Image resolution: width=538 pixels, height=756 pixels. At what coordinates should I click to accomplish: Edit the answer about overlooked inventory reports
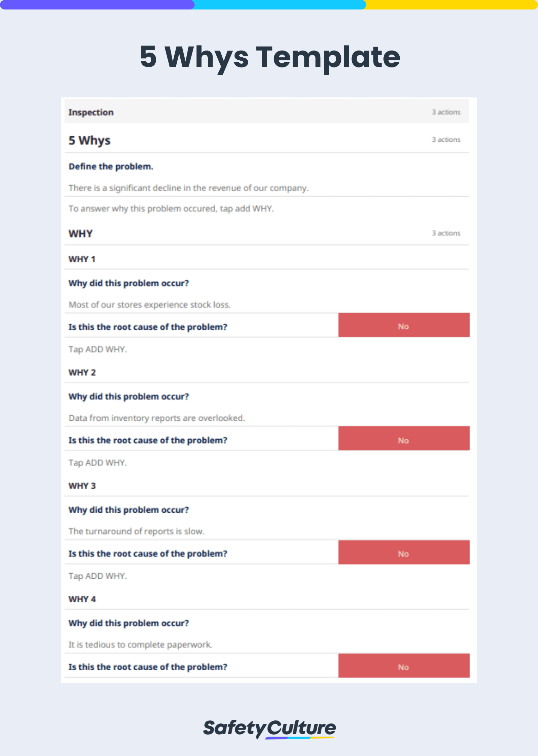tap(157, 418)
